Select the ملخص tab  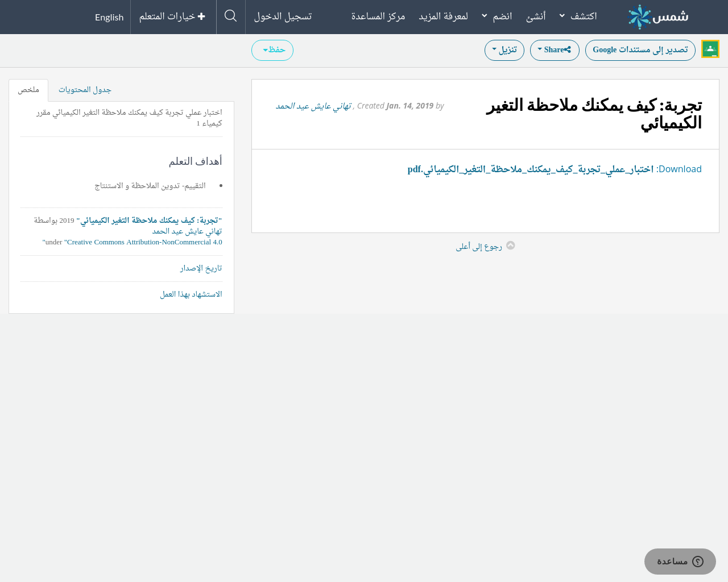coord(28,90)
